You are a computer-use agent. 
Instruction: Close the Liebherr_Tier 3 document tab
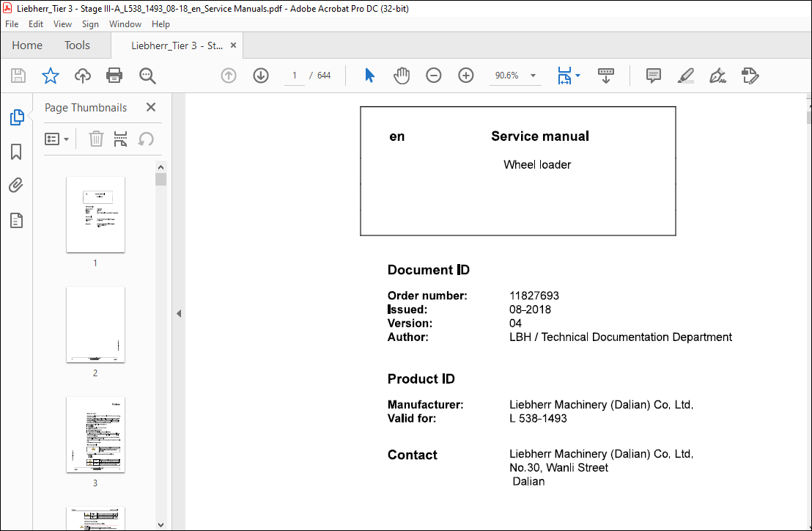(234, 45)
